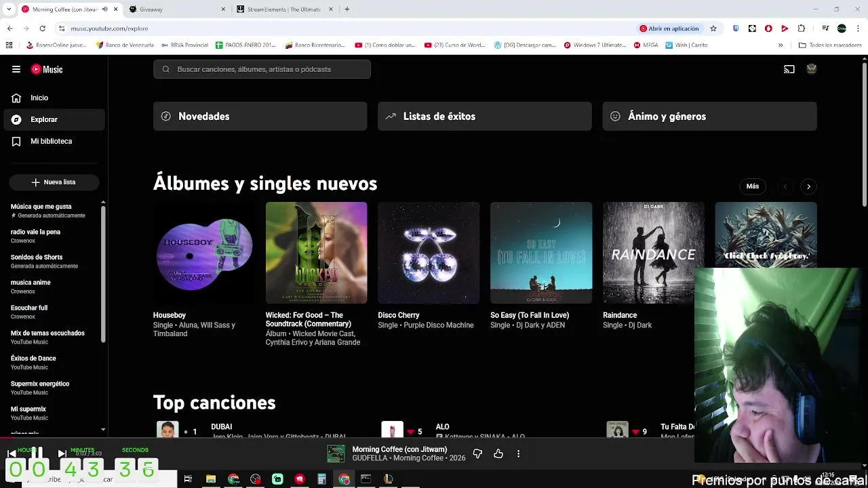
Task: Open File Explorer from the taskbar
Action: point(211,479)
